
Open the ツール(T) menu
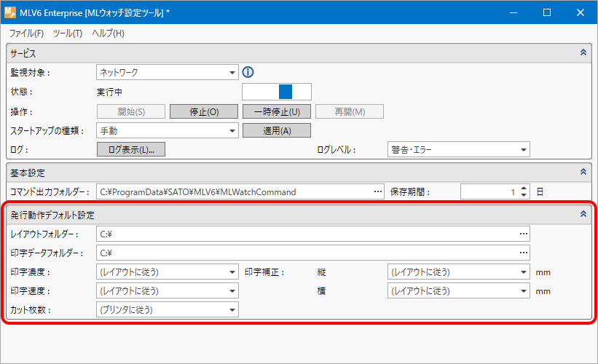[x=68, y=33]
